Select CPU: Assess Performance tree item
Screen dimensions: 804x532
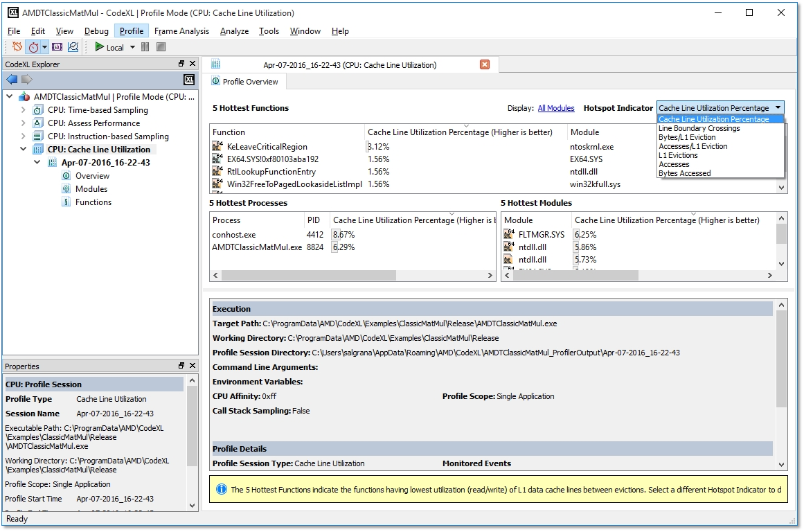[x=93, y=123]
